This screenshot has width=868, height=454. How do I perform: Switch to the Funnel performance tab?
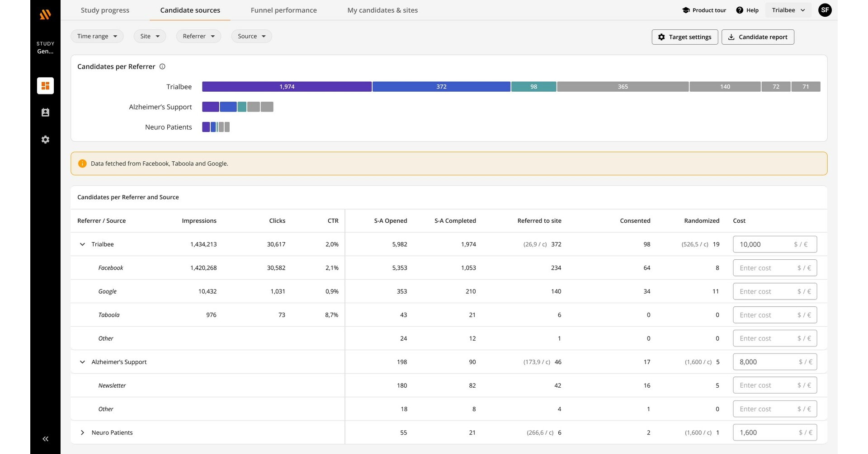point(283,10)
